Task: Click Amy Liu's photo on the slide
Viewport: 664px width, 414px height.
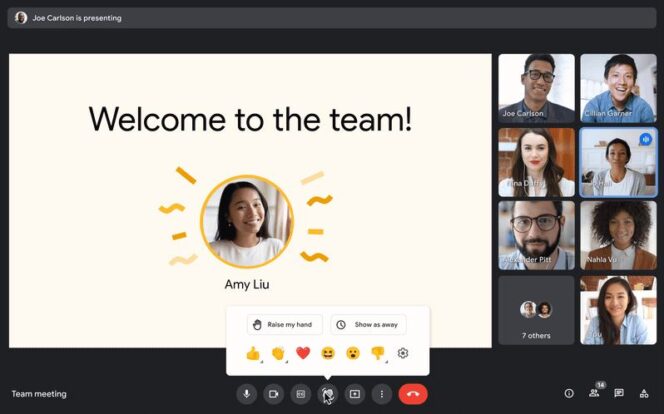Action: [247, 222]
